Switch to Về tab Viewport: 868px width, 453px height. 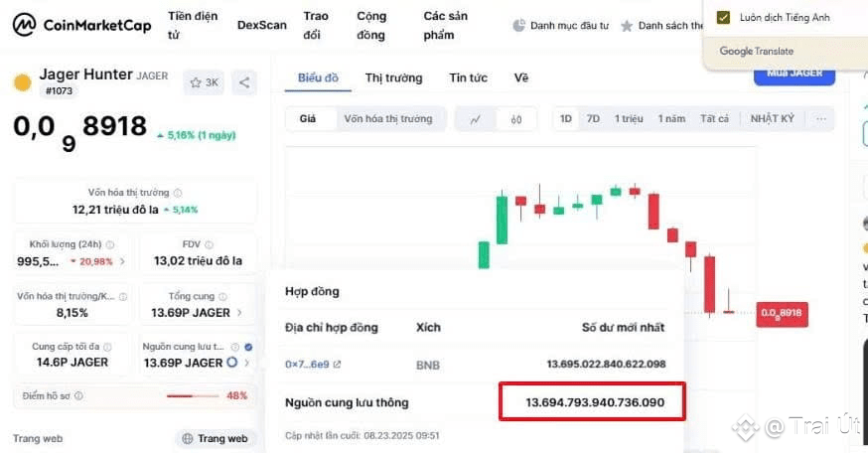(521, 78)
